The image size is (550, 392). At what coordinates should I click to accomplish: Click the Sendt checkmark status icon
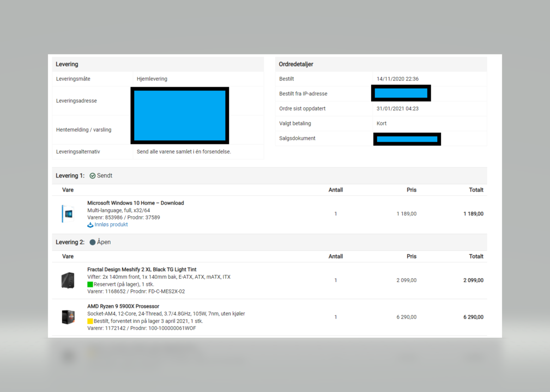(x=93, y=176)
